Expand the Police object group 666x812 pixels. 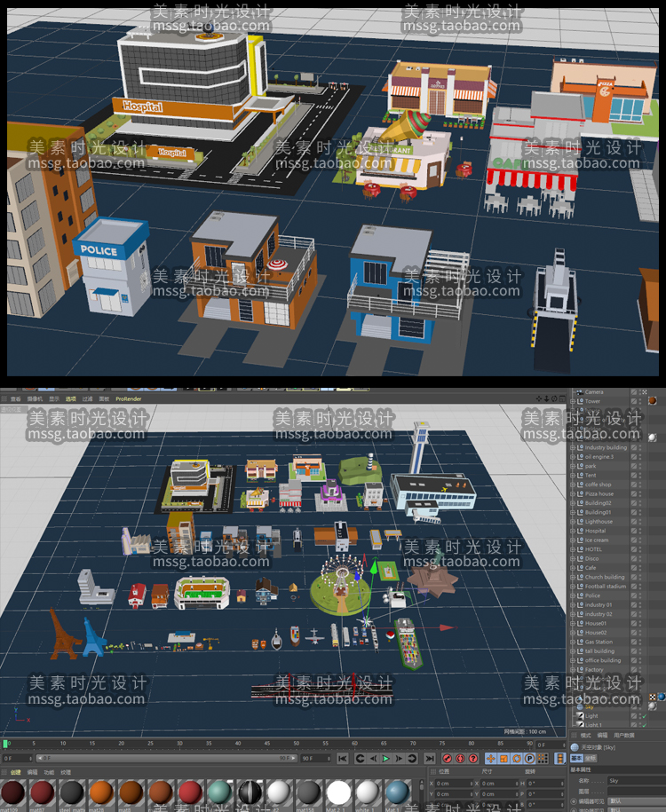[573, 595]
